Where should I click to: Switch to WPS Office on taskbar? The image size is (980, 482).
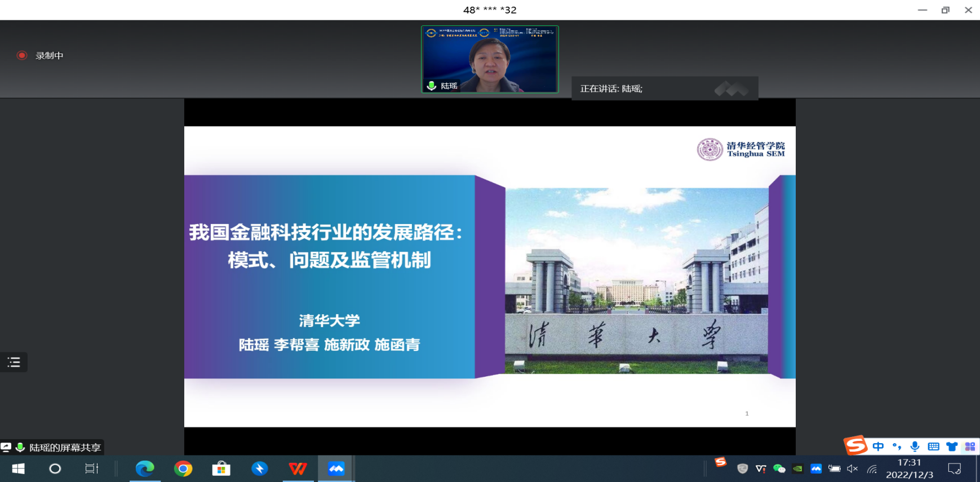(x=298, y=468)
